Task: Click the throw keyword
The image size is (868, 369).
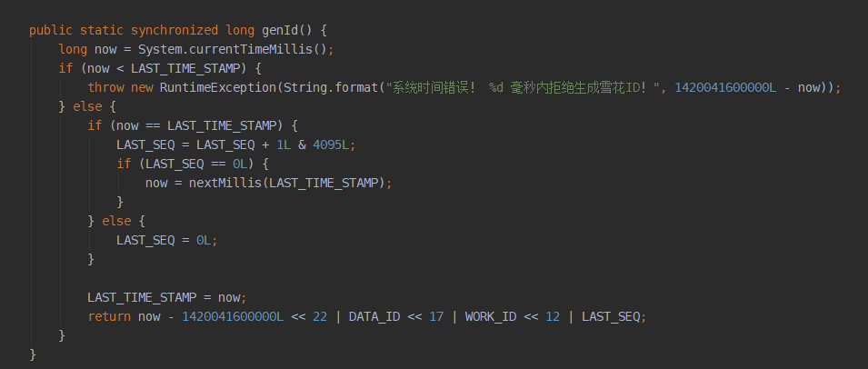Action: point(105,87)
